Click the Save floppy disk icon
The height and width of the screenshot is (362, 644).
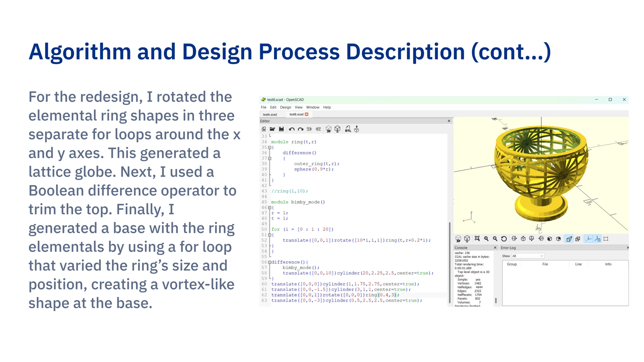[281, 129]
